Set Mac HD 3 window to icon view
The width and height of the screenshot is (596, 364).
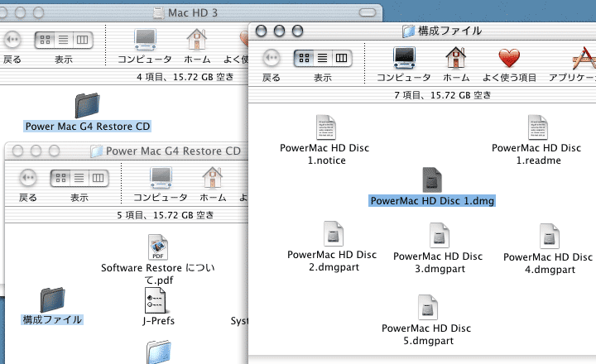(x=45, y=40)
